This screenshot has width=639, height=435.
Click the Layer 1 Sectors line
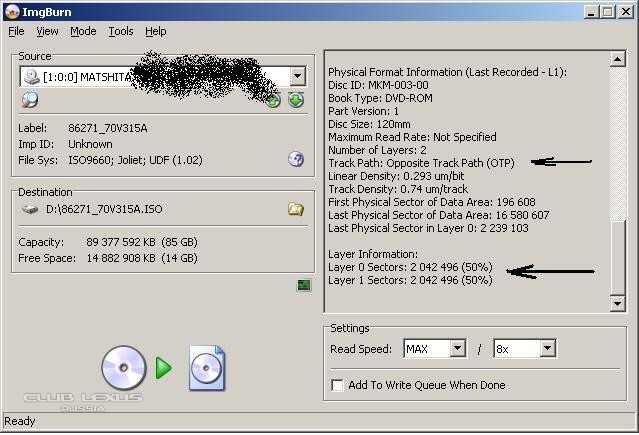[410, 280]
